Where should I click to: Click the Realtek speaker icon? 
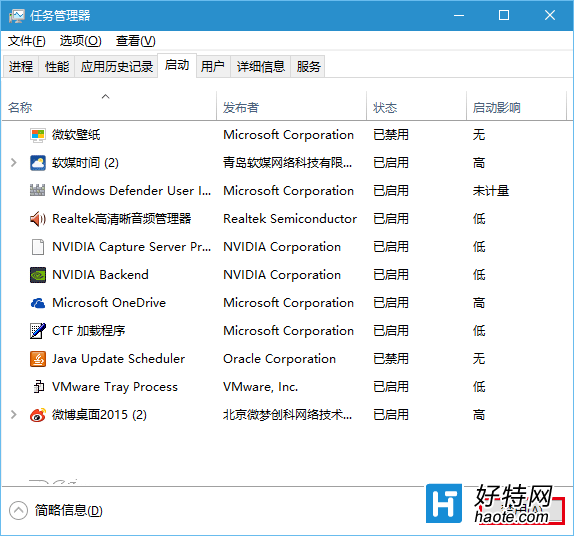point(38,219)
